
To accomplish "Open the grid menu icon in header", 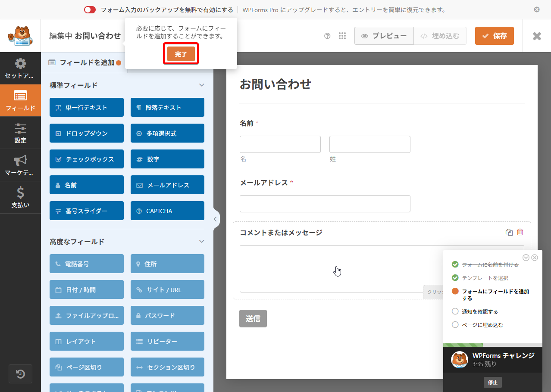I will pyautogui.click(x=342, y=36).
